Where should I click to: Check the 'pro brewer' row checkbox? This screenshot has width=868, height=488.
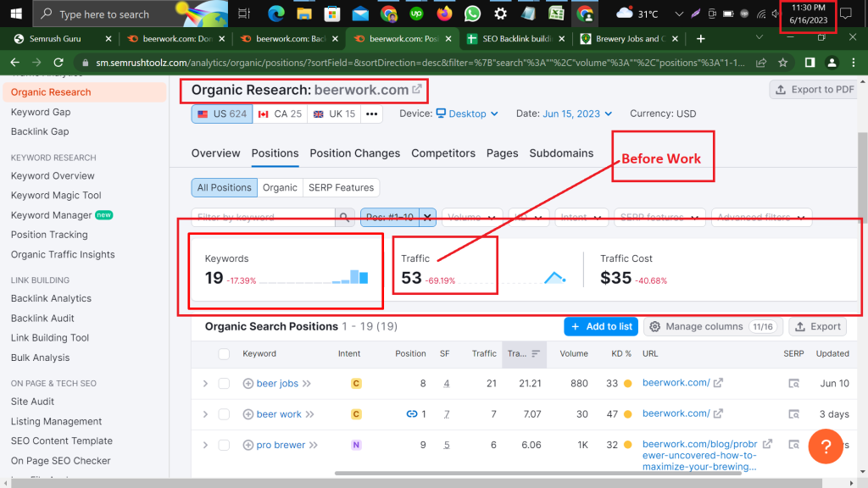click(x=224, y=445)
